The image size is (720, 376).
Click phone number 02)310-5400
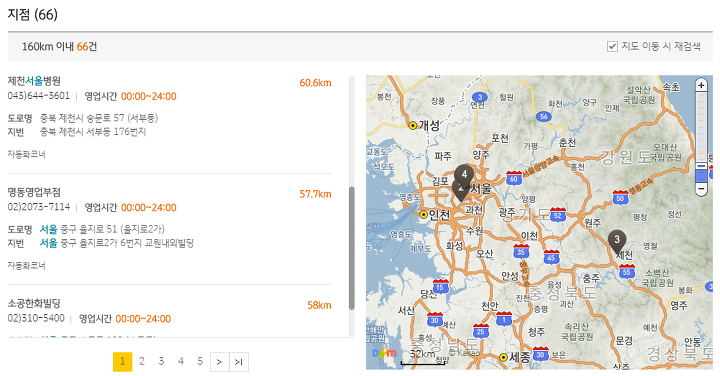tap(36, 318)
